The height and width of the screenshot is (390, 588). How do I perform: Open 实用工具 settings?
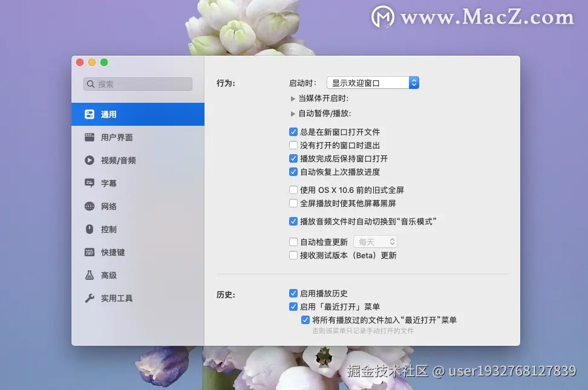[x=138, y=298]
